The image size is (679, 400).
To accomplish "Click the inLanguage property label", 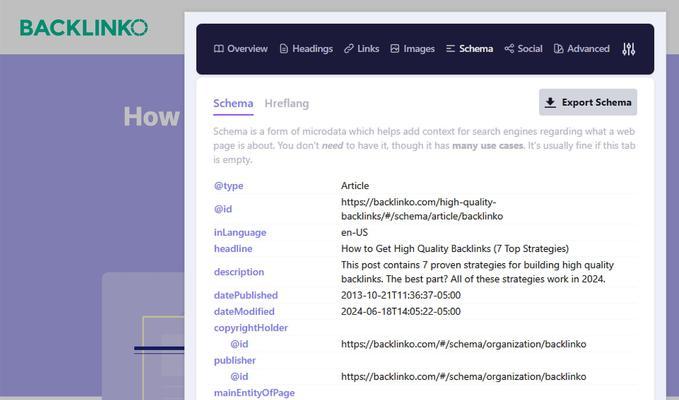I will (x=240, y=232).
